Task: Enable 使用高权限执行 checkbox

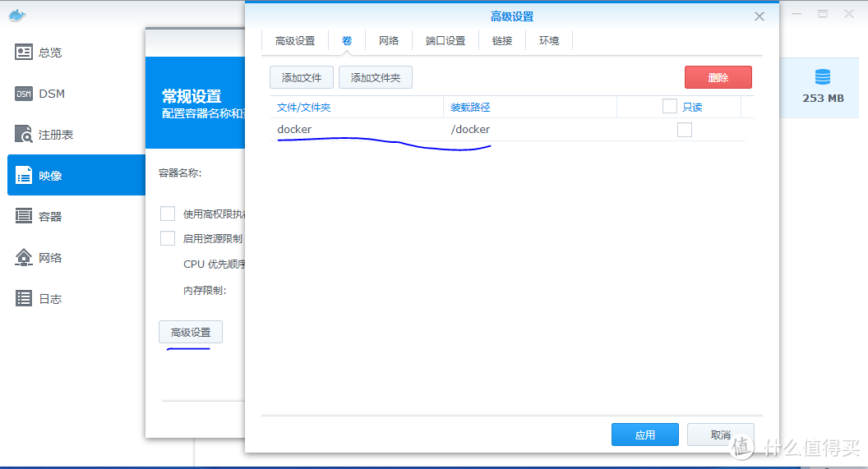Action: click(x=167, y=214)
